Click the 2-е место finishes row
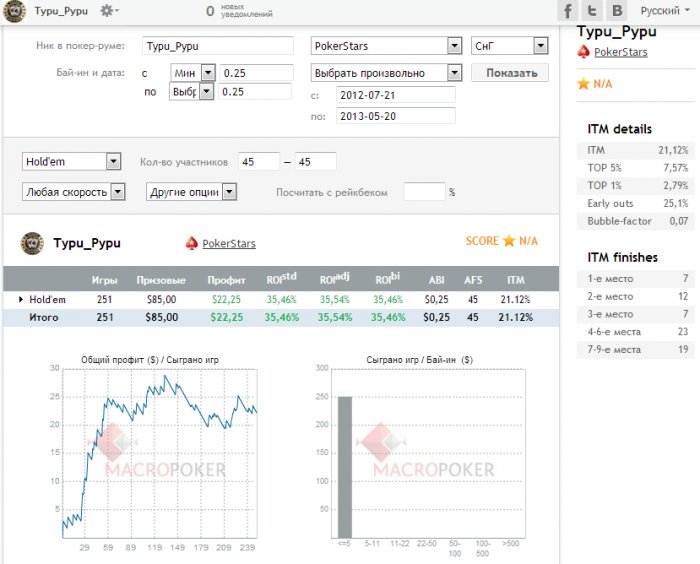 click(x=636, y=297)
